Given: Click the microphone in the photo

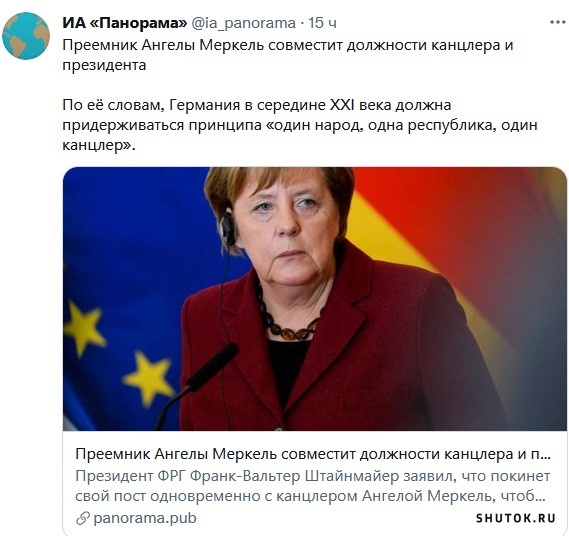Looking at the screenshot, I should pos(198,385).
